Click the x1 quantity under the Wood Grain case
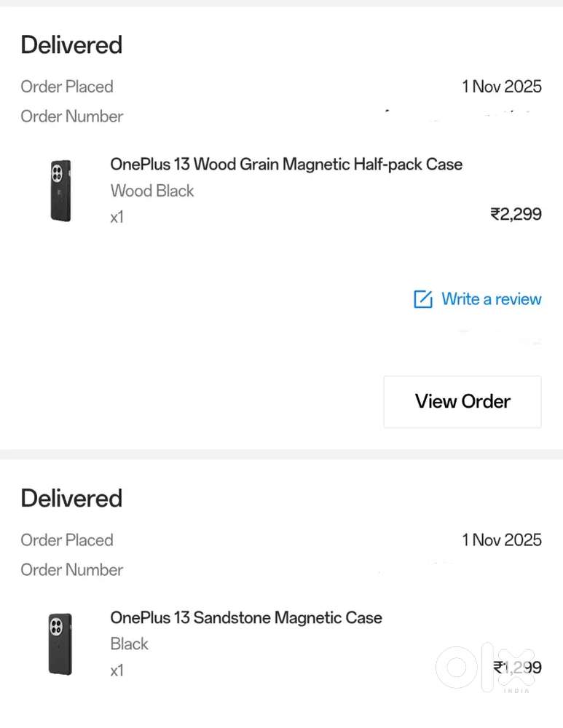 pos(117,217)
